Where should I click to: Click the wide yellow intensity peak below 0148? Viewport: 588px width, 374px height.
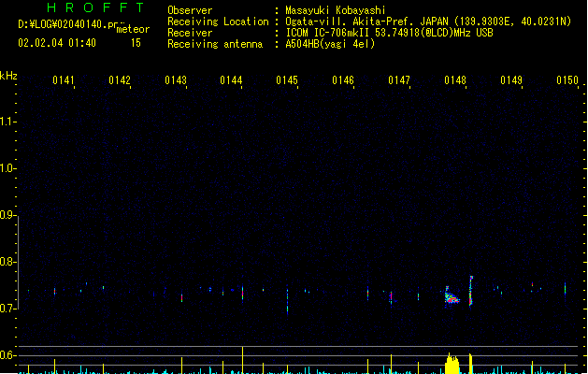[452, 363]
